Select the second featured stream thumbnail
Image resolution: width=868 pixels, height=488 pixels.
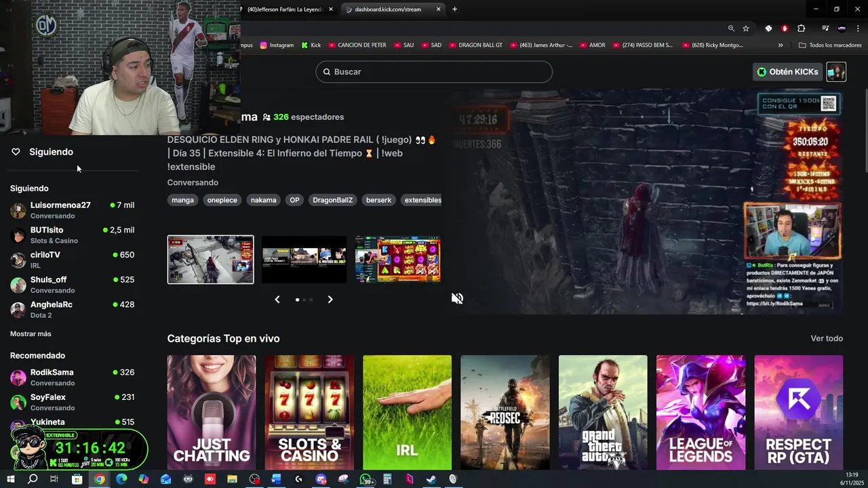coord(304,260)
